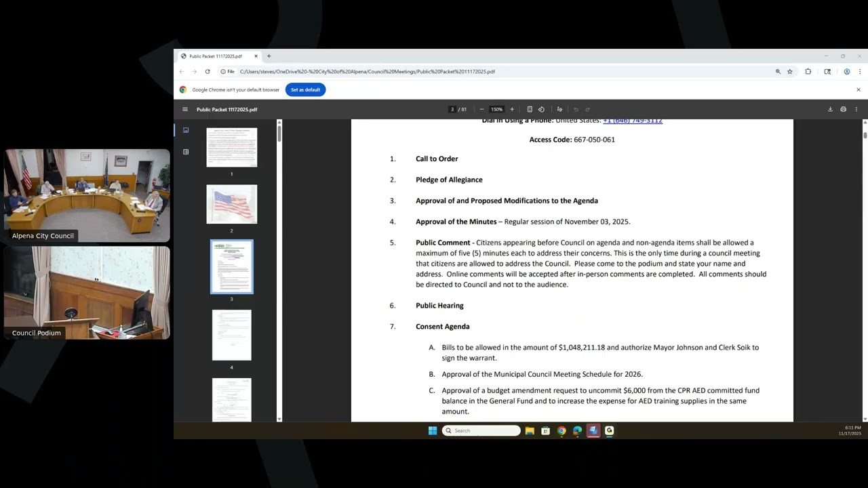Close the Public Packet tab

pos(256,56)
